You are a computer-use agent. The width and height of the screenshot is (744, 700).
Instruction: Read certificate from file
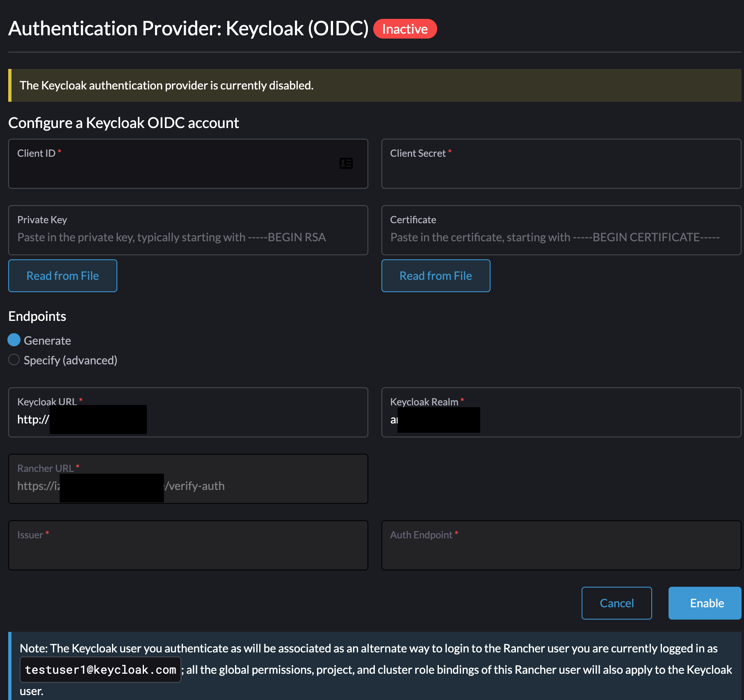pyautogui.click(x=436, y=276)
